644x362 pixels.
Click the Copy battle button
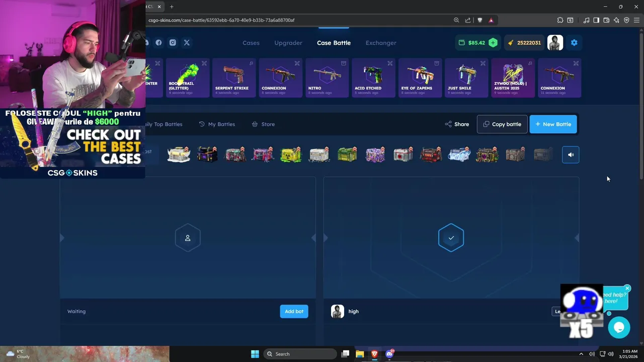coord(502,124)
